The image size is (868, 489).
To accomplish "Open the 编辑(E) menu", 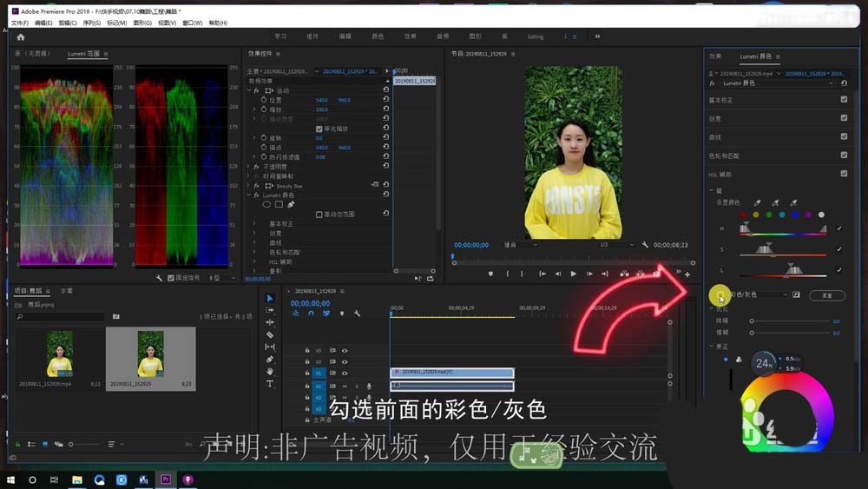I will [x=43, y=23].
